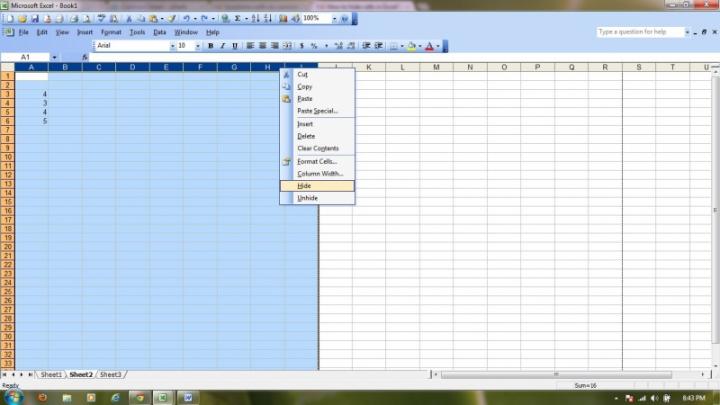Switch to the Sheet3 tab
Screen dimensions: 720x405
point(110,374)
